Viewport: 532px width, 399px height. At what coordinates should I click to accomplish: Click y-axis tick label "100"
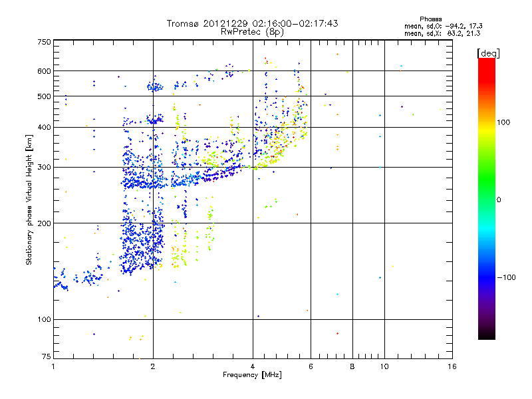pyautogui.click(x=45, y=319)
